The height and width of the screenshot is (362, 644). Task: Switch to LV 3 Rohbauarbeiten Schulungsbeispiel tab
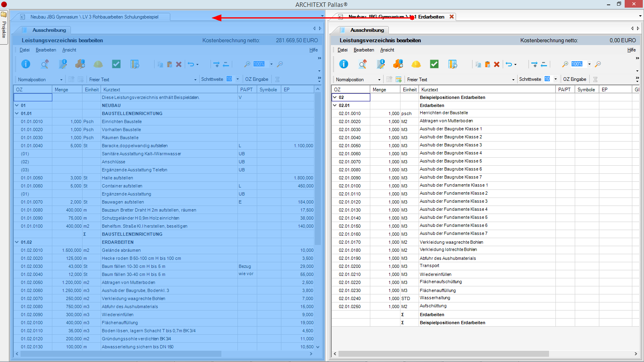coord(94,17)
